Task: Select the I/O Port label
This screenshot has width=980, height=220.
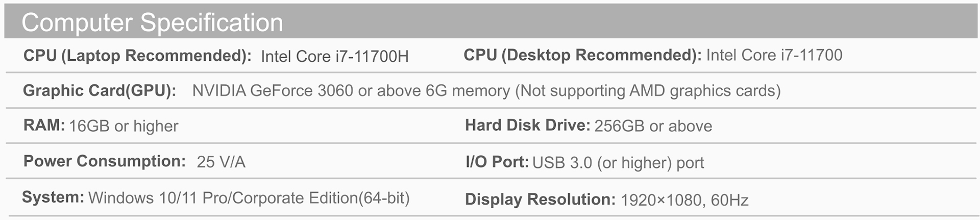Action: (x=497, y=162)
